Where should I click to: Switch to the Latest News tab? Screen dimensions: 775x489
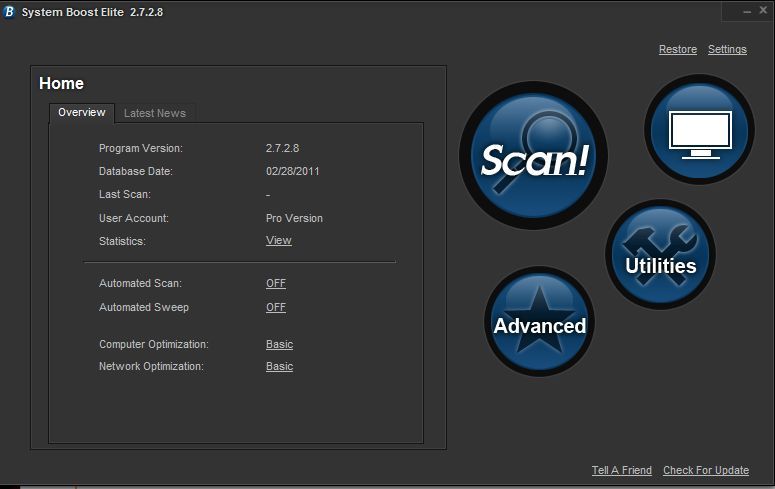(x=155, y=113)
